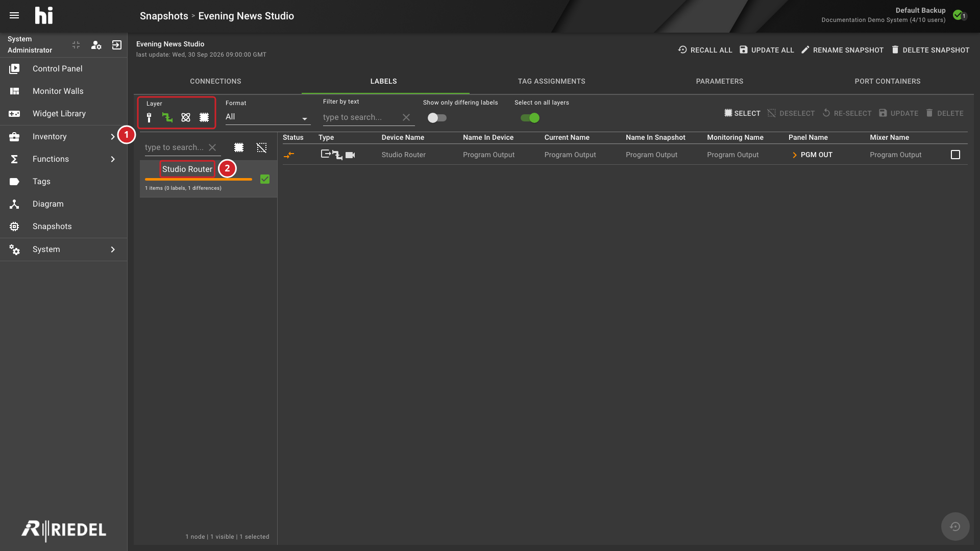Click Snapshots breadcrumb link
The height and width of the screenshot is (551, 980).
click(x=164, y=16)
